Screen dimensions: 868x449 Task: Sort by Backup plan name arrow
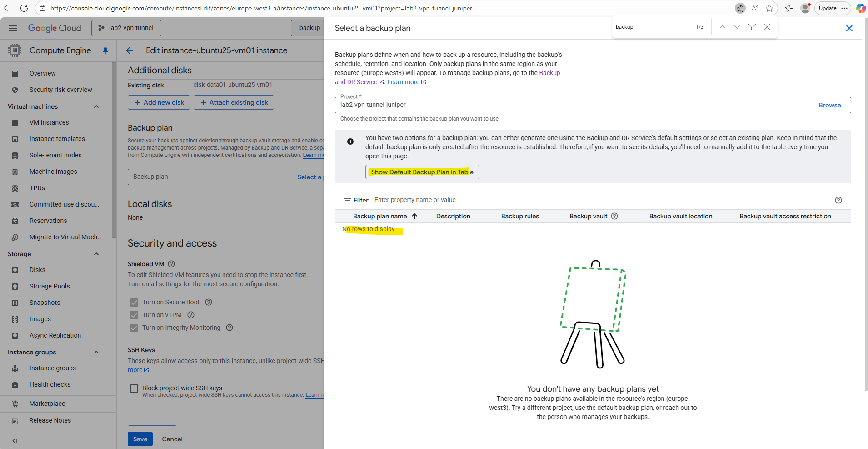414,216
